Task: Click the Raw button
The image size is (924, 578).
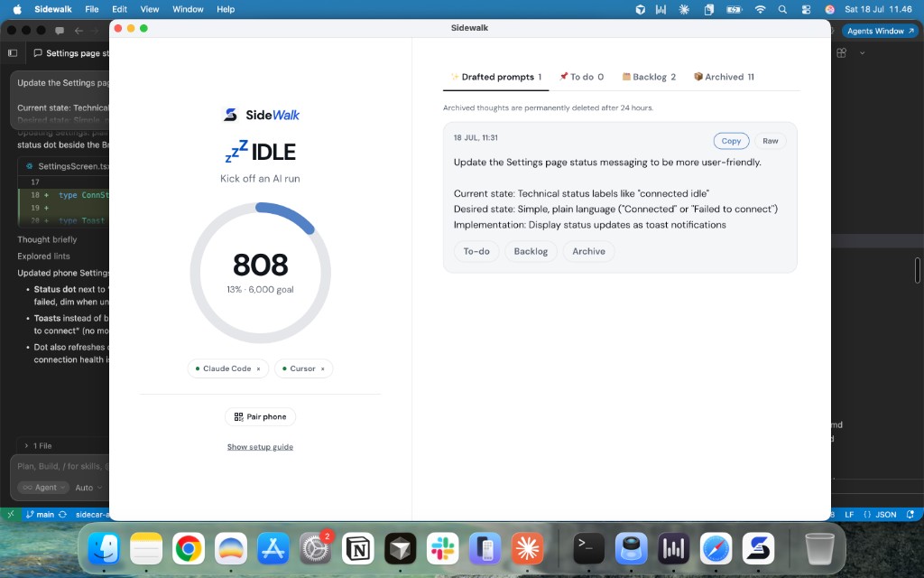Action: click(x=771, y=141)
